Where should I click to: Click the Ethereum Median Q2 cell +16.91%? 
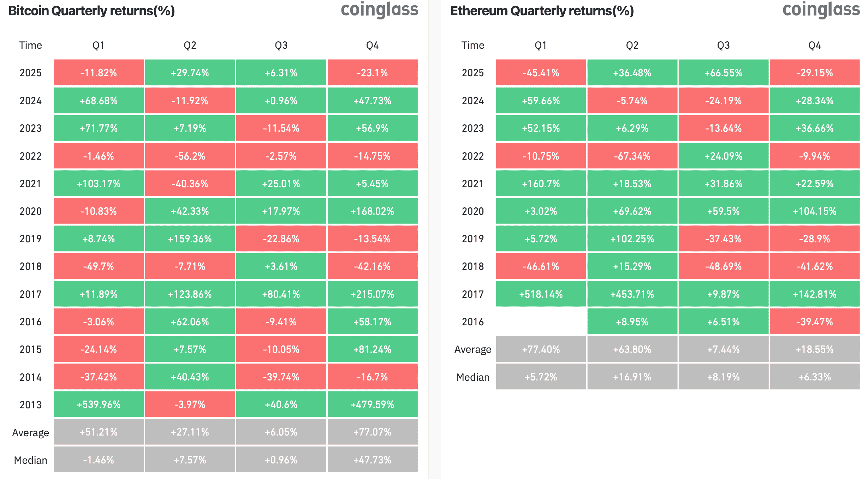[x=632, y=377]
